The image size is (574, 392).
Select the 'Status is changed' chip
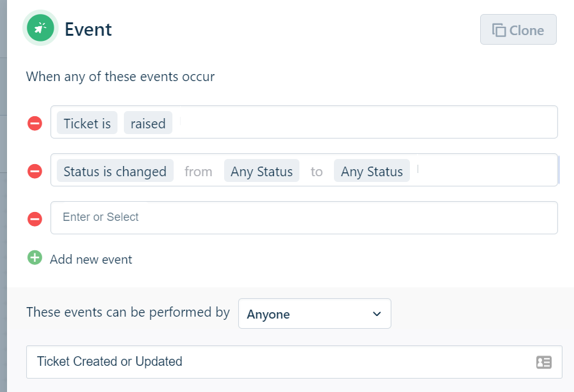tap(115, 171)
